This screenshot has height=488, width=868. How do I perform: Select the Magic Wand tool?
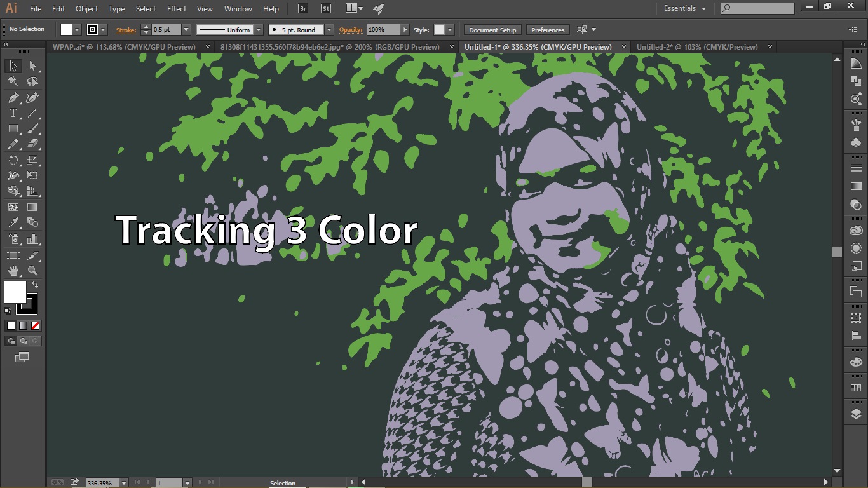13,81
